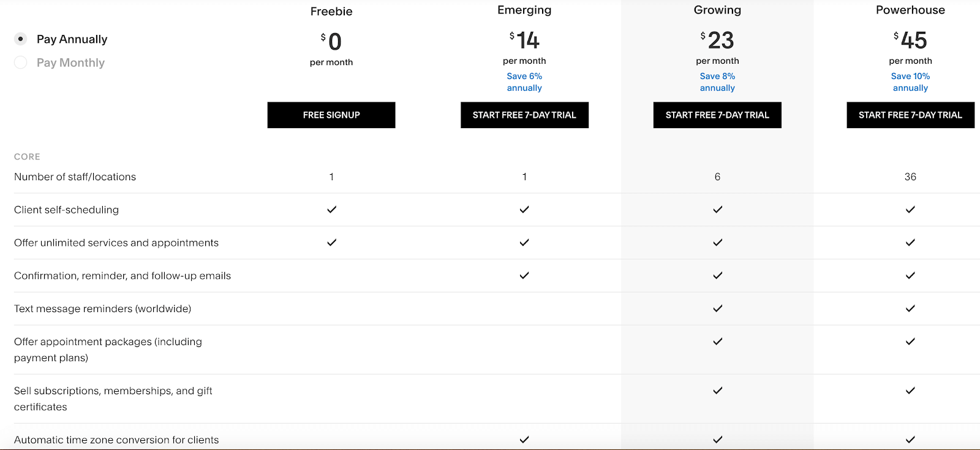Image resolution: width=980 pixels, height=450 pixels.
Task: Click Text message reminders (worldwide) feature label
Action: click(103, 309)
